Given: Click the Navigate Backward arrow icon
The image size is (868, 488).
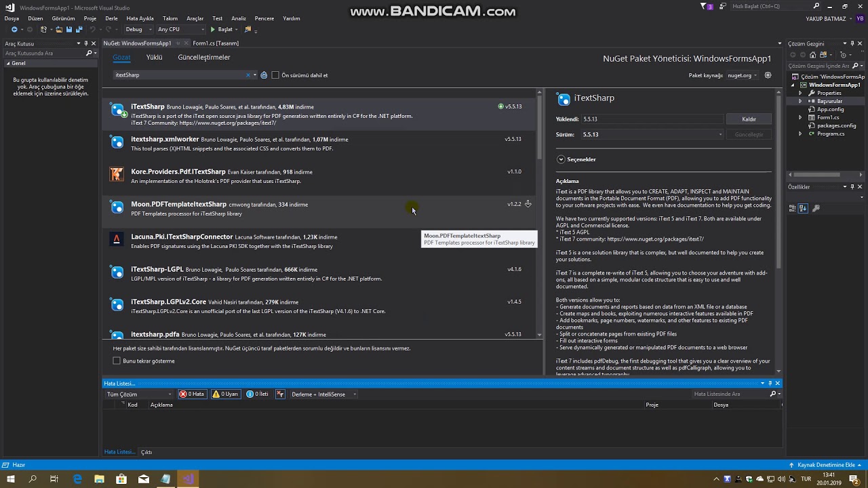Looking at the screenshot, I should tap(14, 30).
